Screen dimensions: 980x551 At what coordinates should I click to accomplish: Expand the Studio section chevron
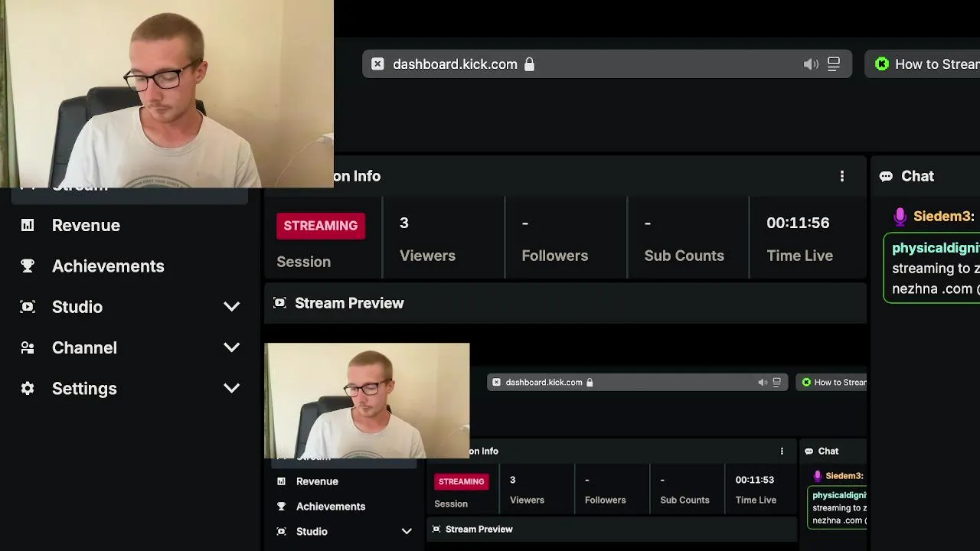pos(231,307)
